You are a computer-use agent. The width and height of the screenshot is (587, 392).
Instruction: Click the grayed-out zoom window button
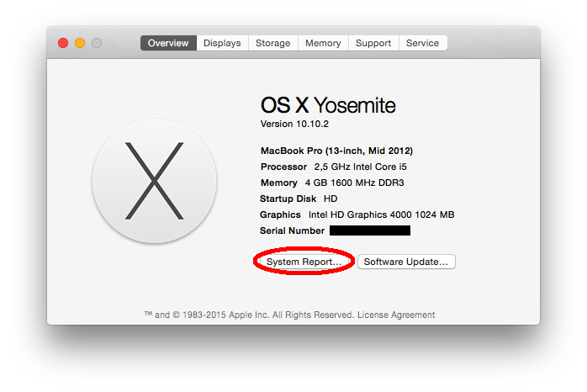(x=97, y=43)
